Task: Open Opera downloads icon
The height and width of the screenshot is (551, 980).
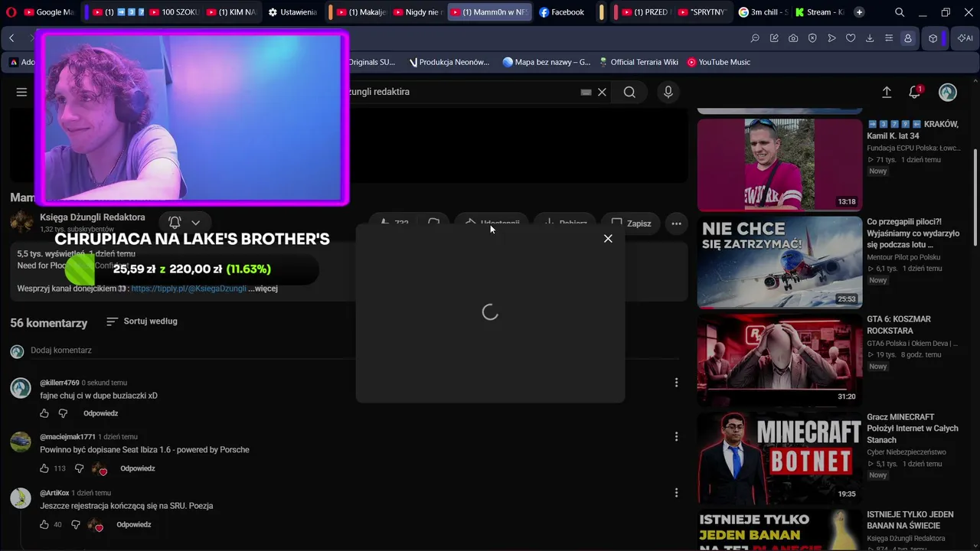Action: [x=870, y=38]
